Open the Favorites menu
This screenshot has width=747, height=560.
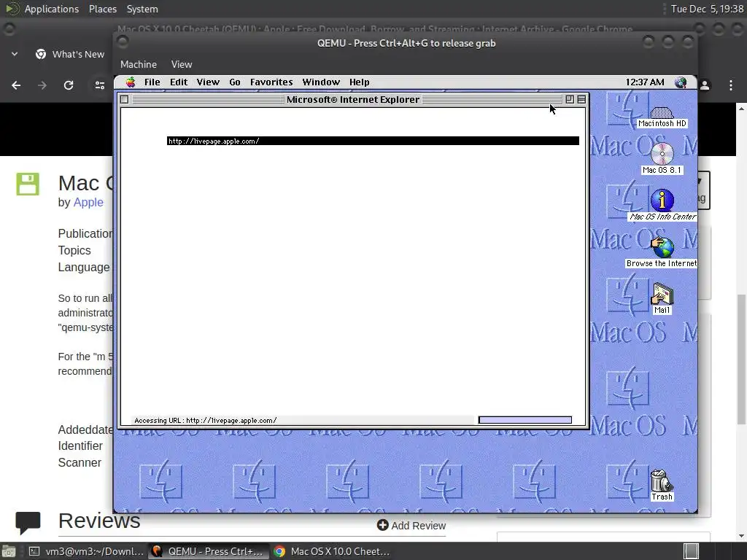click(x=271, y=82)
